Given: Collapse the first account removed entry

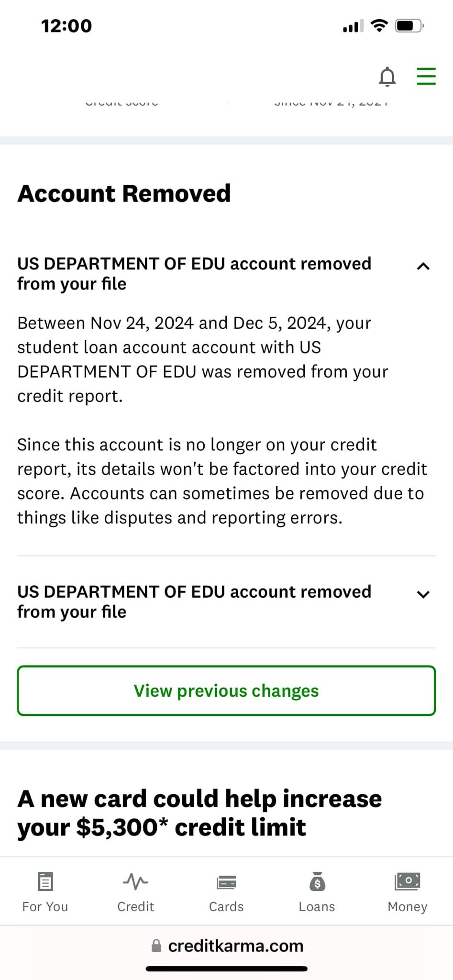Looking at the screenshot, I should pyautogui.click(x=423, y=267).
